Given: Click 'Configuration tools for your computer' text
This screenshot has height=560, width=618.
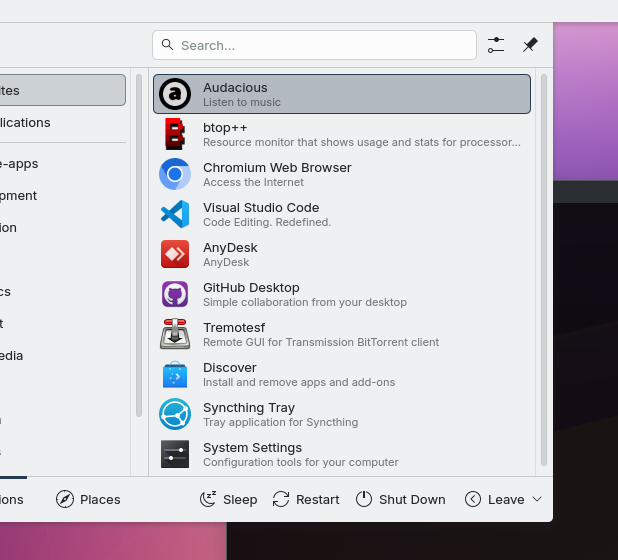Looking at the screenshot, I should pyautogui.click(x=300, y=462).
